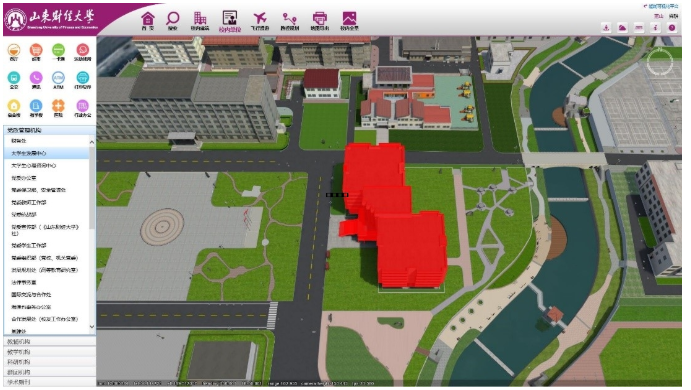Open the route planning icon

pos(290,20)
